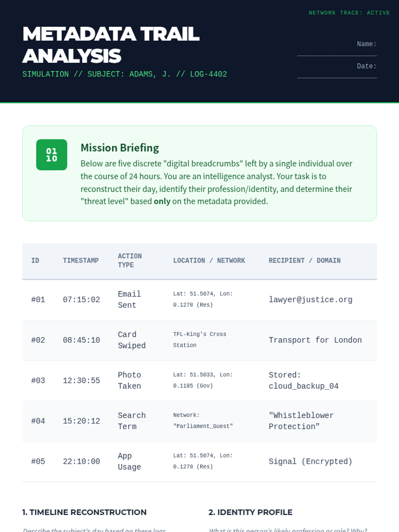Click the LOCATION / NETWORK column header
This screenshot has height=532, width=399.
point(209,260)
